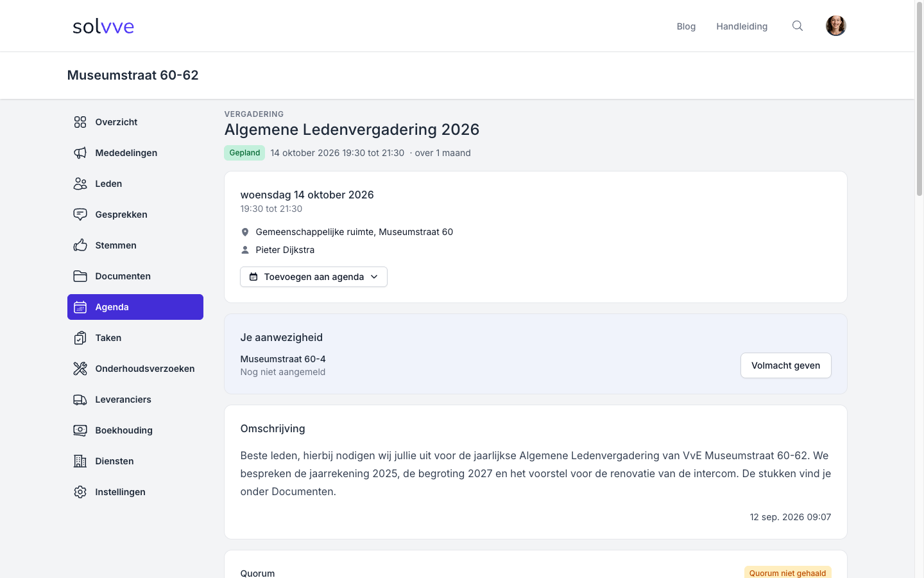The image size is (924, 578).
Task: Click the Onderhoudsverzoeken tools icon
Action: tap(80, 369)
